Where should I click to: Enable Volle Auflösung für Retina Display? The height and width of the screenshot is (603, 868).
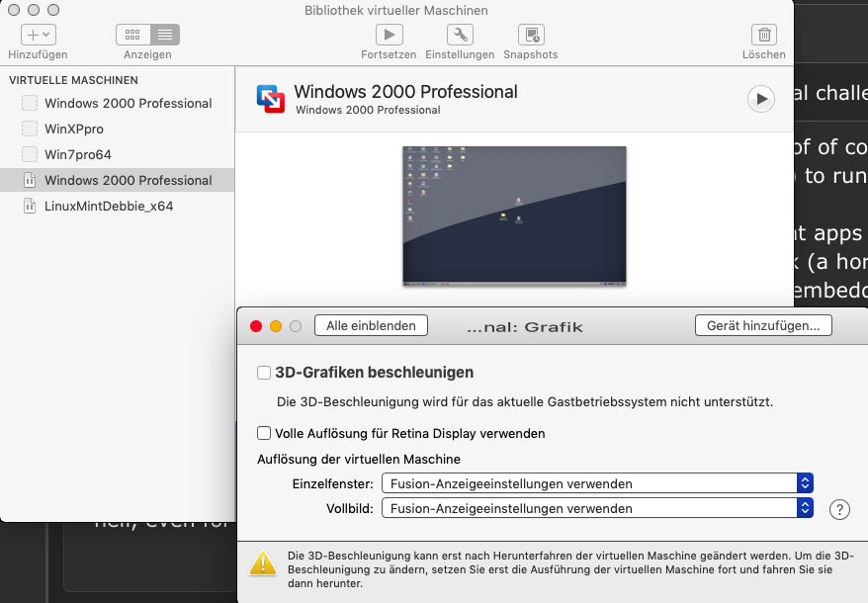[264, 433]
